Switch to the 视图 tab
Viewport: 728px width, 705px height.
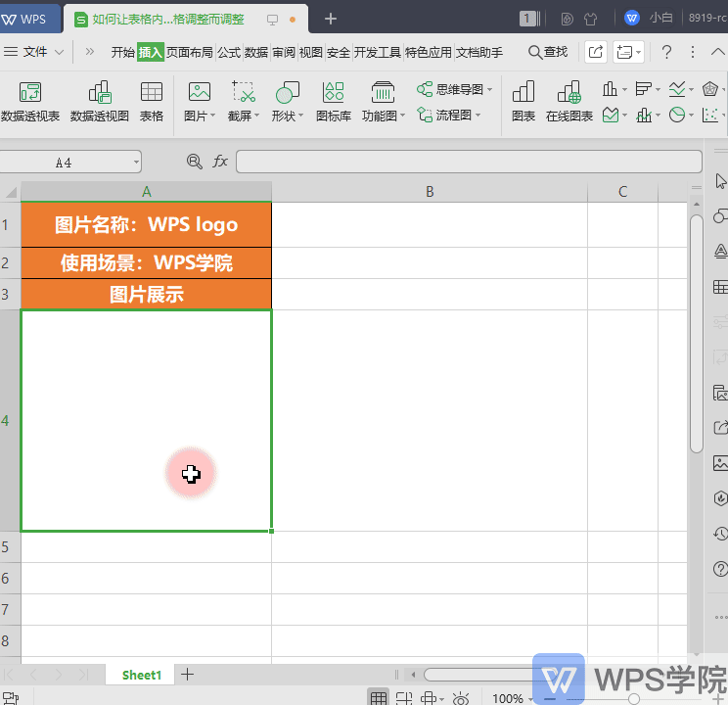tap(310, 52)
